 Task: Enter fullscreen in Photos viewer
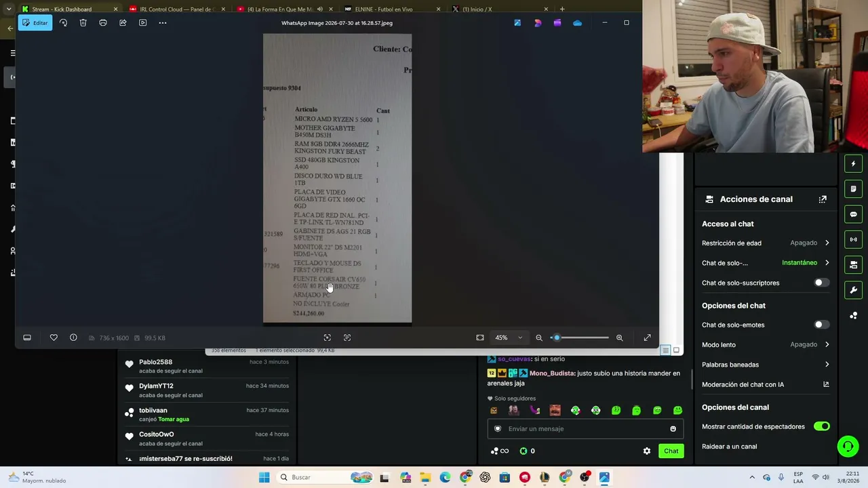point(647,338)
